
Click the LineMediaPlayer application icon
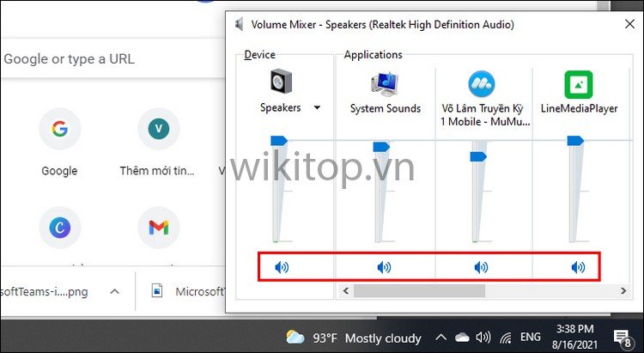tap(578, 83)
